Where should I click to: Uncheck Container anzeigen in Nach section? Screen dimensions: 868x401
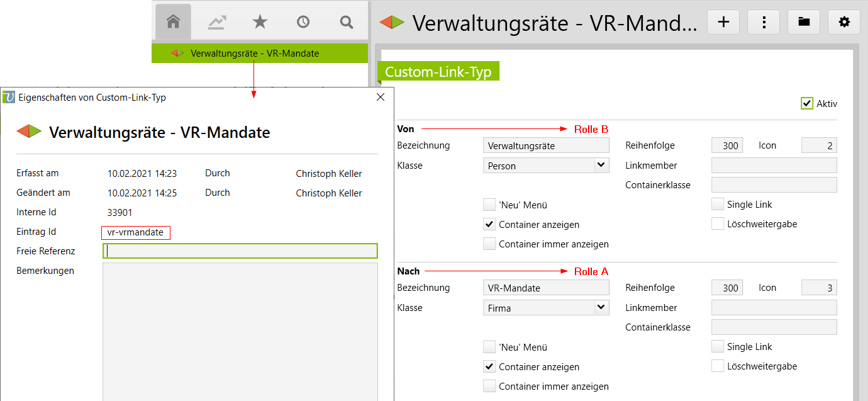click(x=489, y=366)
